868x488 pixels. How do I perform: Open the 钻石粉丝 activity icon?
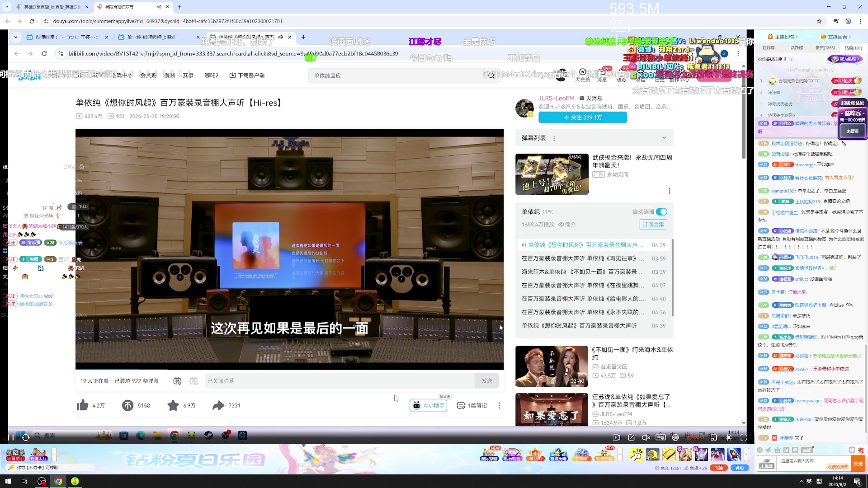[x=512, y=454]
